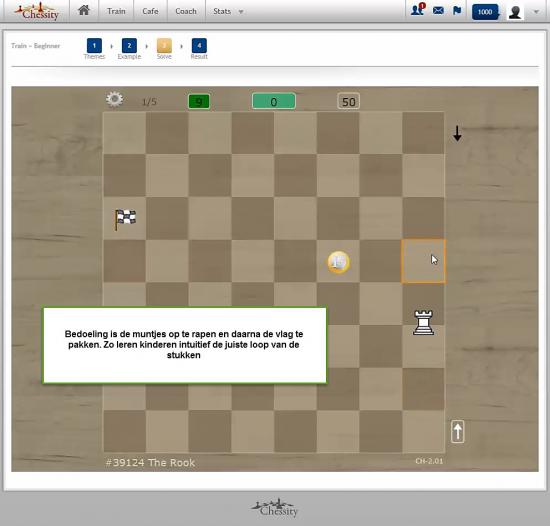
Task: Click the white up arrow beside the board
Action: pyautogui.click(x=458, y=431)
